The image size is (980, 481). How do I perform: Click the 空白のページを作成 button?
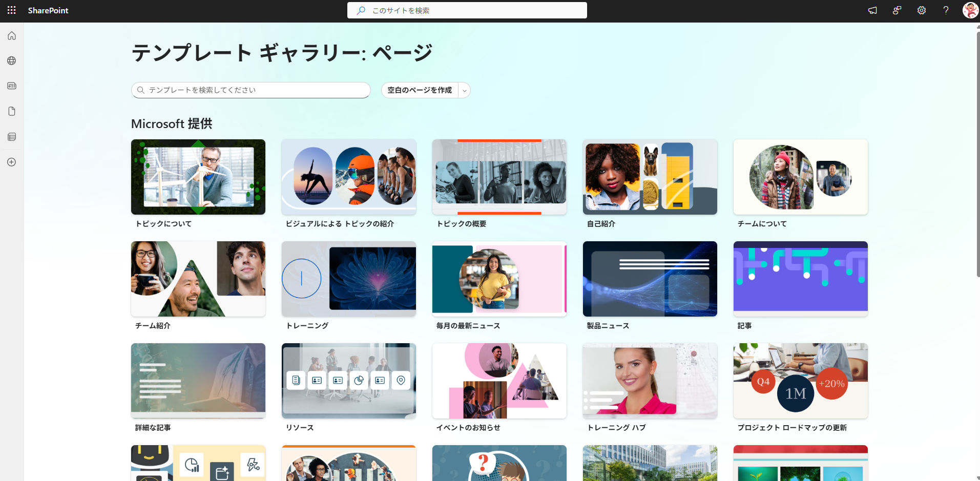pos(420,90)
